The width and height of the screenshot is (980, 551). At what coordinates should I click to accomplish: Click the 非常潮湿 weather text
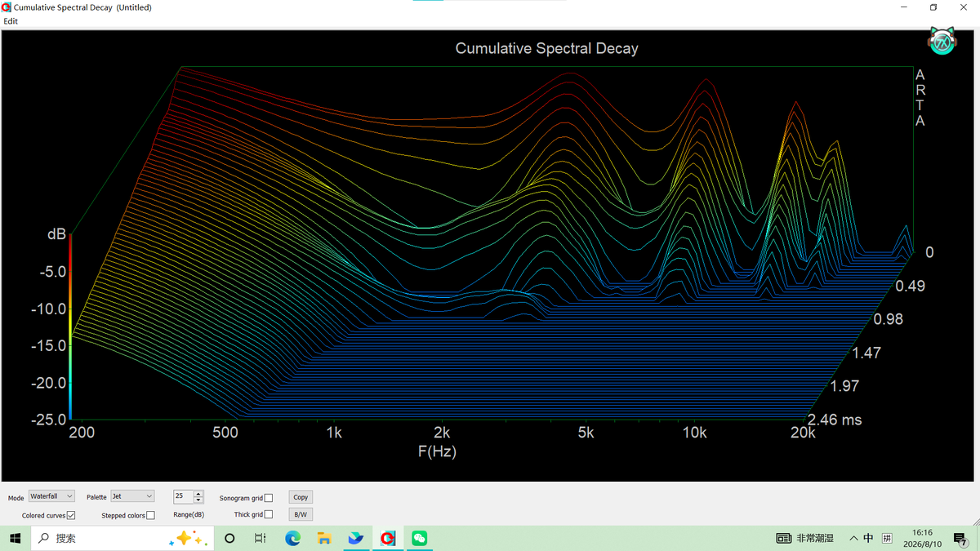(815, 539)
